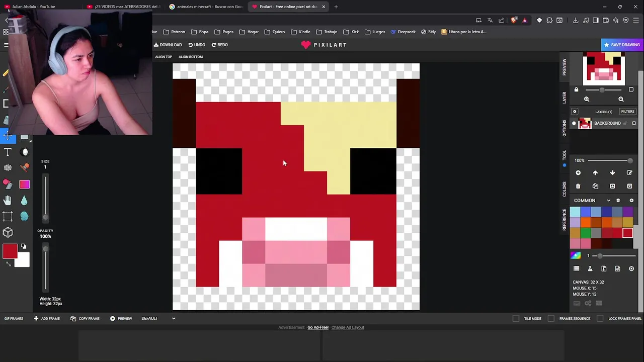The height and width of the screenshot is (362, 644).
Task: Select the water drop blur tool
Action: 25,201
